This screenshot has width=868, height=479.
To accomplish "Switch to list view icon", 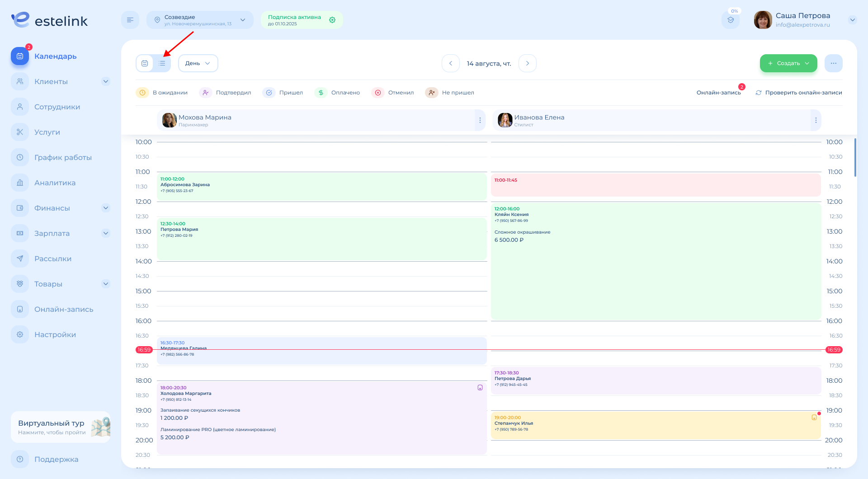I will click(162, 63).
